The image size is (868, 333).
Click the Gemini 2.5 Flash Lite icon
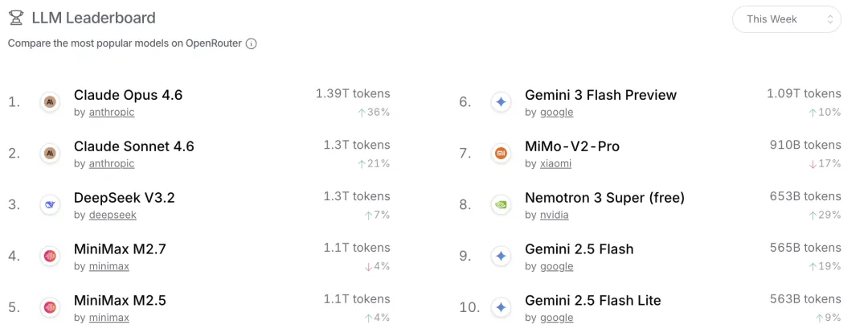(501, 307)
